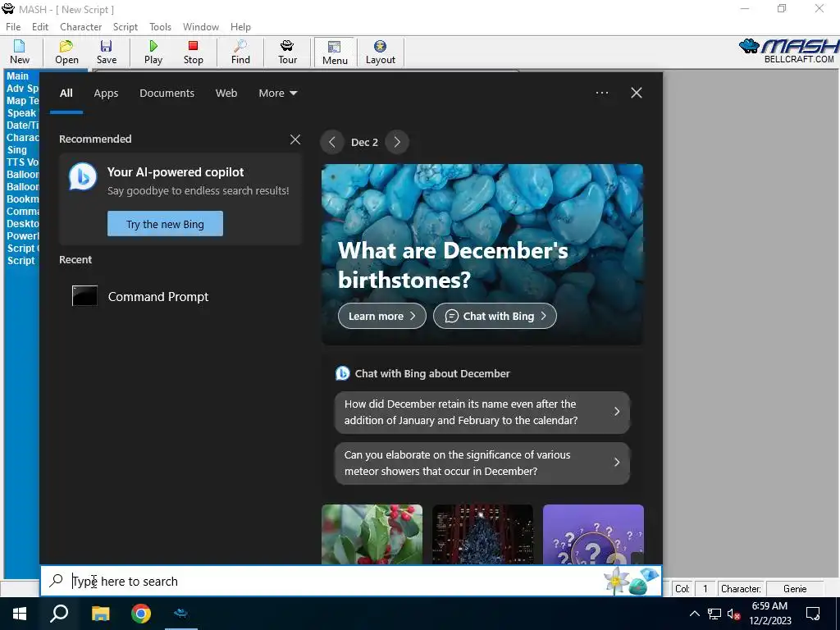
Task: Stop playback with the Stop icon
Action: click(193, 52)
